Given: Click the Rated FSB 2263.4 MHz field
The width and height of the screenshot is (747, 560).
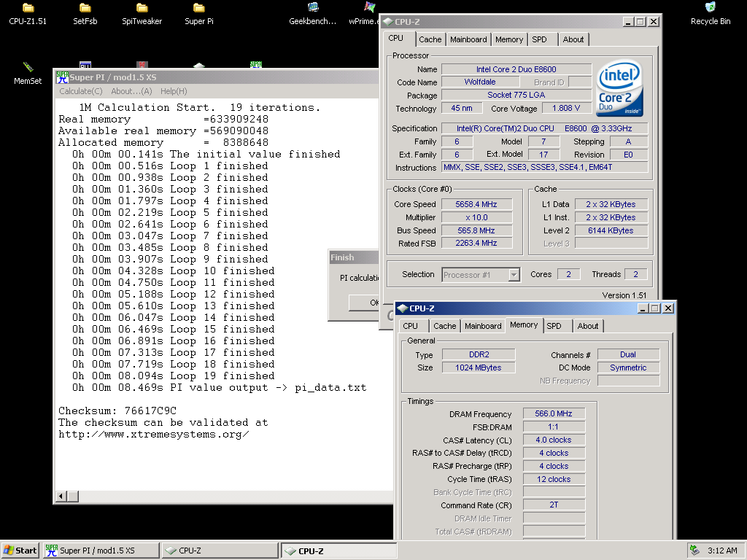Looking at the screenshot, I should click(476, 243).
